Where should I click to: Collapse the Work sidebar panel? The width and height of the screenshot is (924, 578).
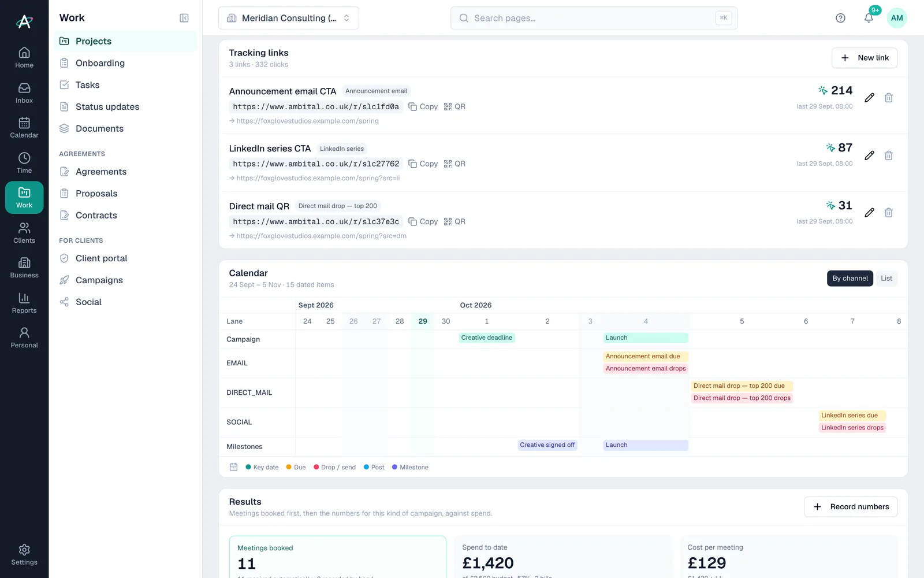[184, 18]
